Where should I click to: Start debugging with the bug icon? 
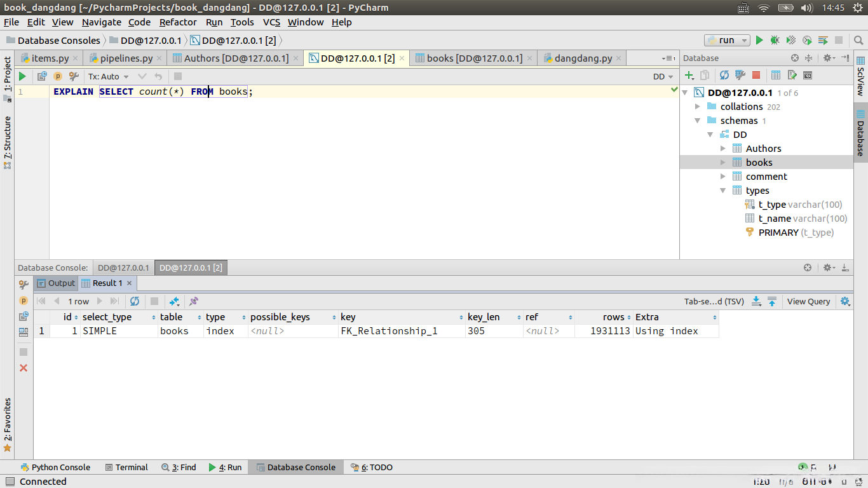tap(775, 40)
